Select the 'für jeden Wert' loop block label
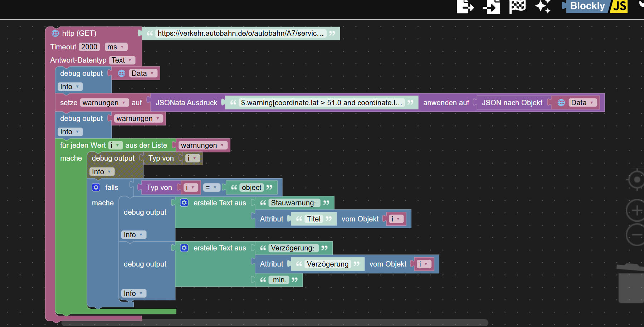Viewport: 644px width, 327px height. [83, 145]
